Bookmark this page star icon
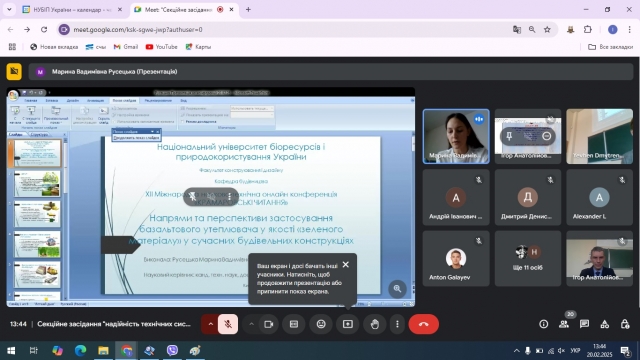The width and height of the screenshot is (640, 360). click(547, 29)
